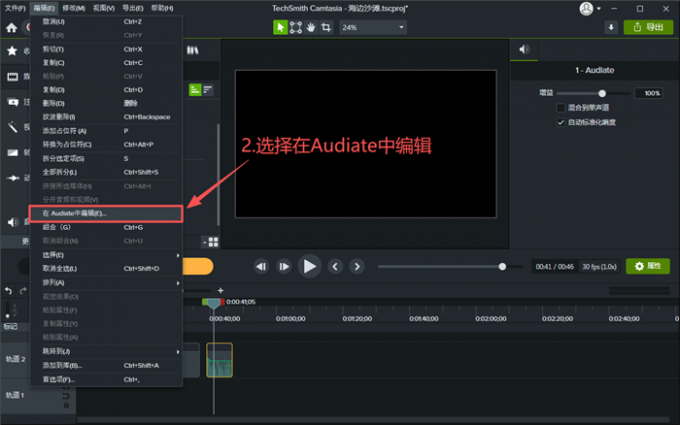
Task: Select the Transform nodes tool
Action: point(296,27)
